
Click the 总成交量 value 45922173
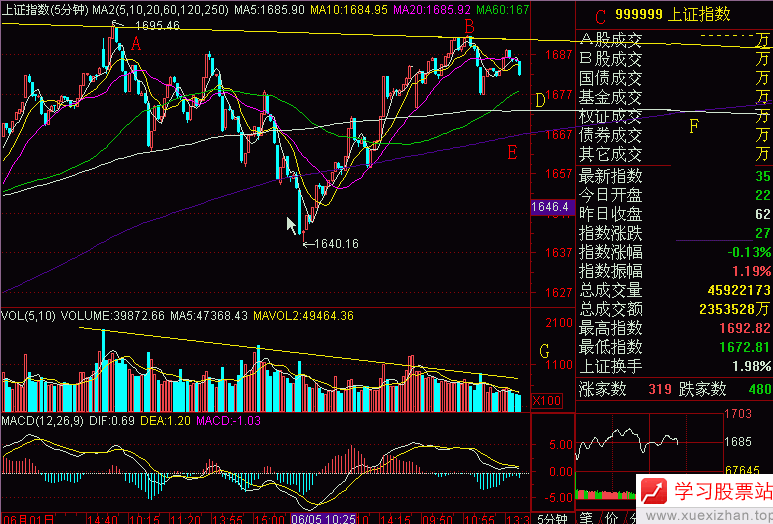click(x=739, y=290)
